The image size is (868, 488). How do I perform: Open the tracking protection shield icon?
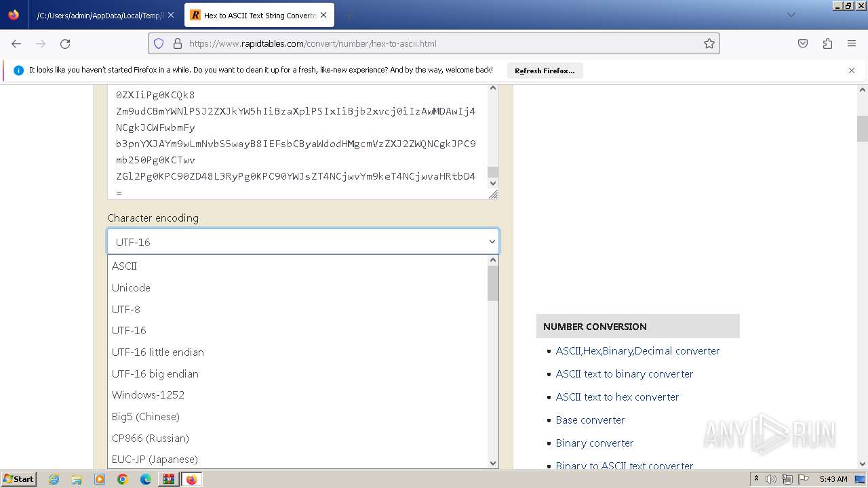pos(159,43)
